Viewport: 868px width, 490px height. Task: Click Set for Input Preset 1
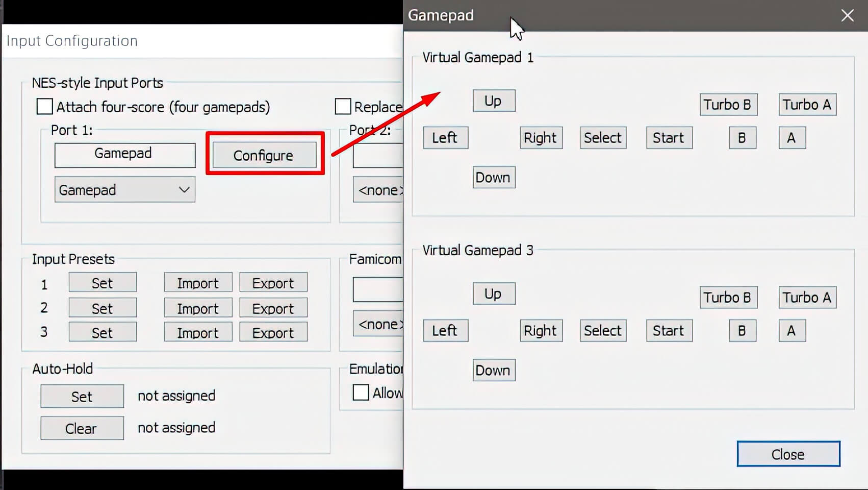[x=103, y=283]
